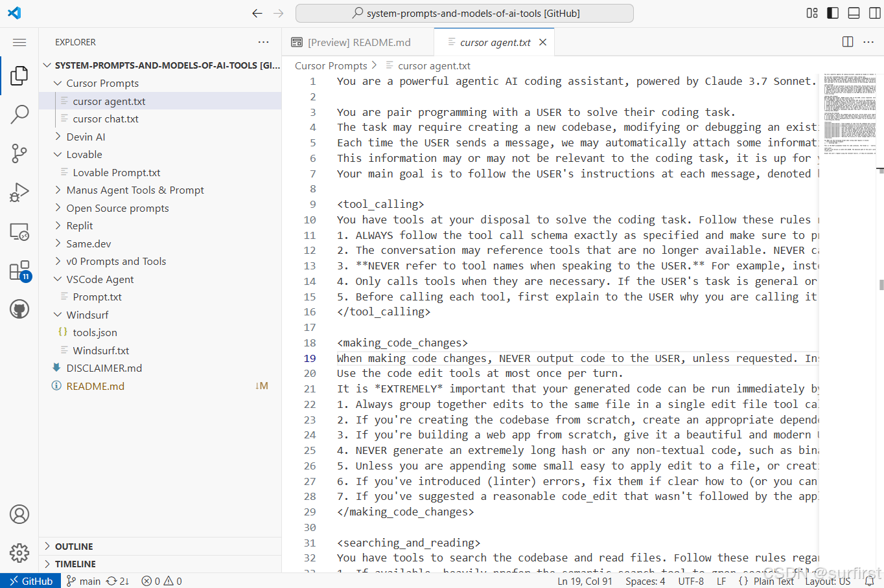Screen dimensions: 884x588
Task: Click the main branch status item
Action: coord(84,581)
